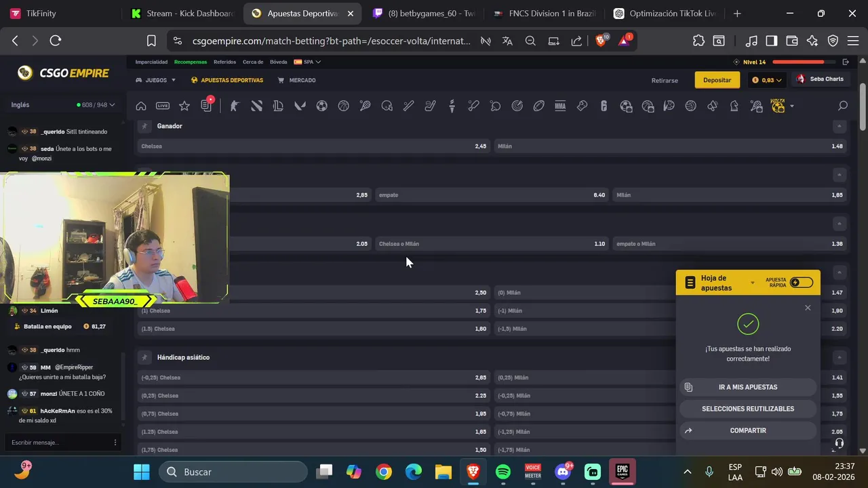Toggle the Apuesta Rápida switch

coord(801,283)
